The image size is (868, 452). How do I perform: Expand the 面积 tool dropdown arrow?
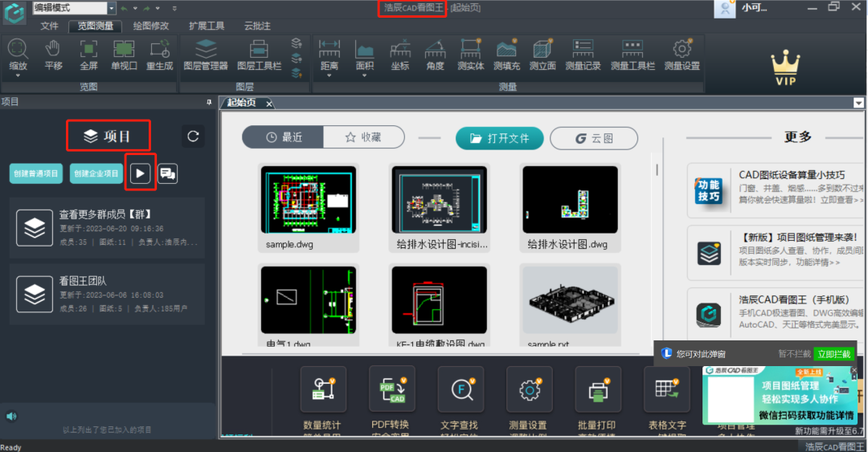(364, 75)
